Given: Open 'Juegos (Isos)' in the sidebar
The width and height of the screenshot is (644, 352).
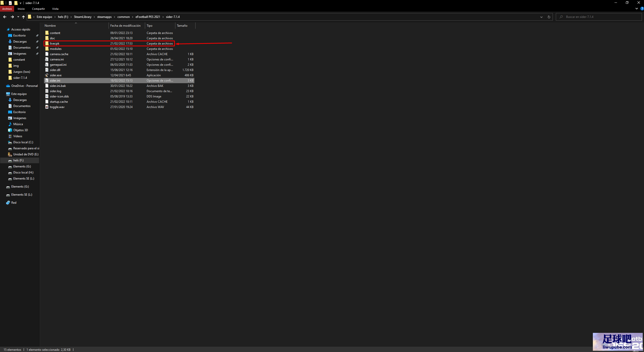Looking at the screenshot, I should (x=22, y=72).
